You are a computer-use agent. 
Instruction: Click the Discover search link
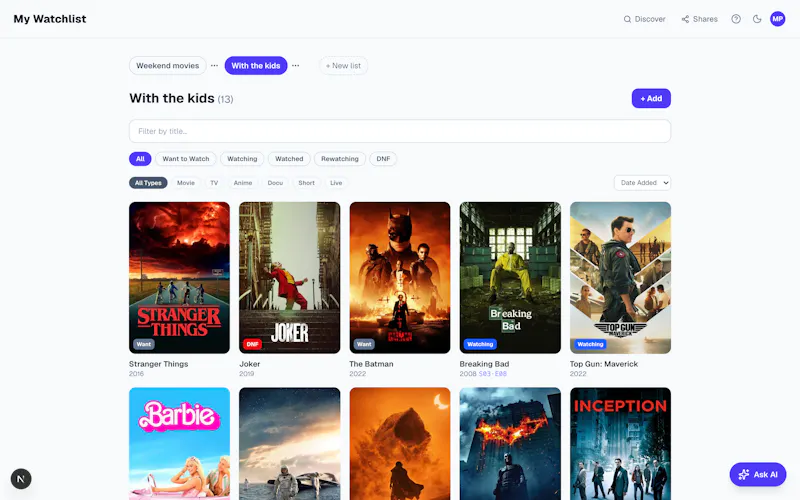pos(644,19)
